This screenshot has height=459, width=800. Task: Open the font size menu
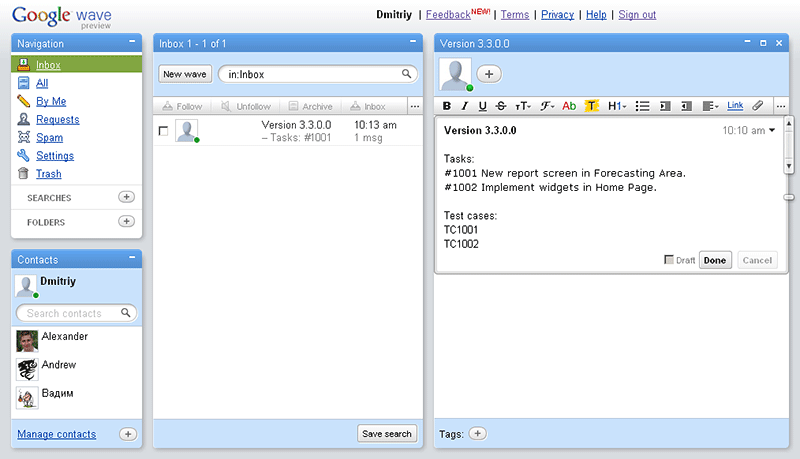(x=523, y=106)
